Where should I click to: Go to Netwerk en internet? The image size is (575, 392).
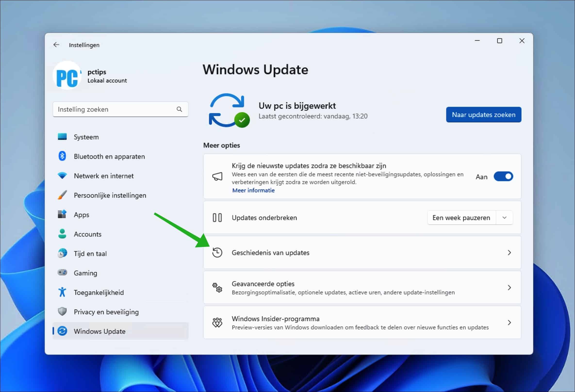[x=120, y=176]
